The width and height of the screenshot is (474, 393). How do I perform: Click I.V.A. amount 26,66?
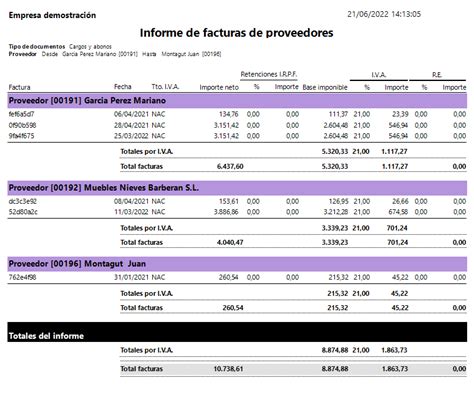400,201
